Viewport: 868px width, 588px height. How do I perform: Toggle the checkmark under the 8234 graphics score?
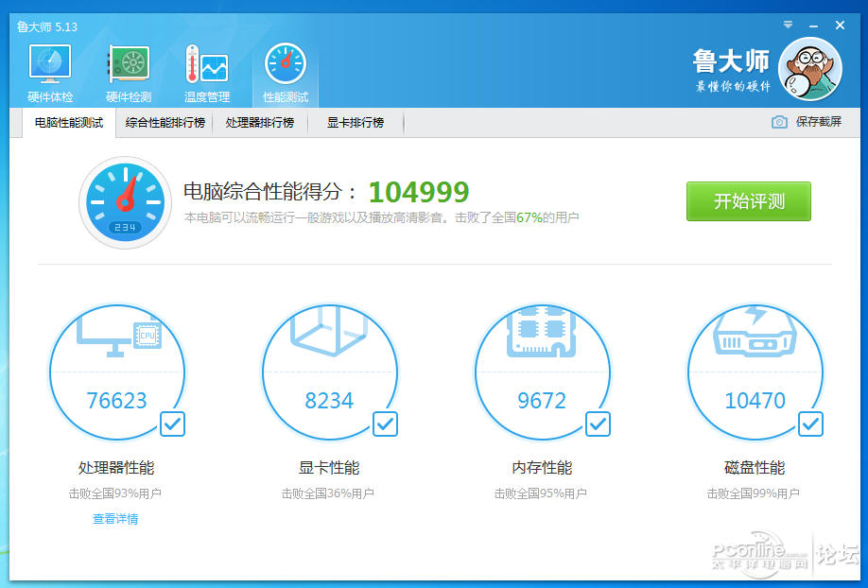click(x=385, y=424)
